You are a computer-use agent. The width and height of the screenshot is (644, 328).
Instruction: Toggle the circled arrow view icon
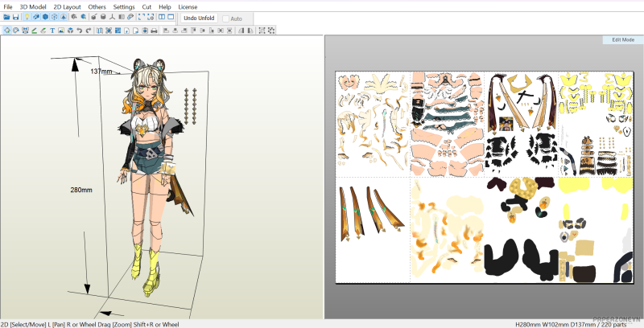pyautogui.click(x=64, y=17)
